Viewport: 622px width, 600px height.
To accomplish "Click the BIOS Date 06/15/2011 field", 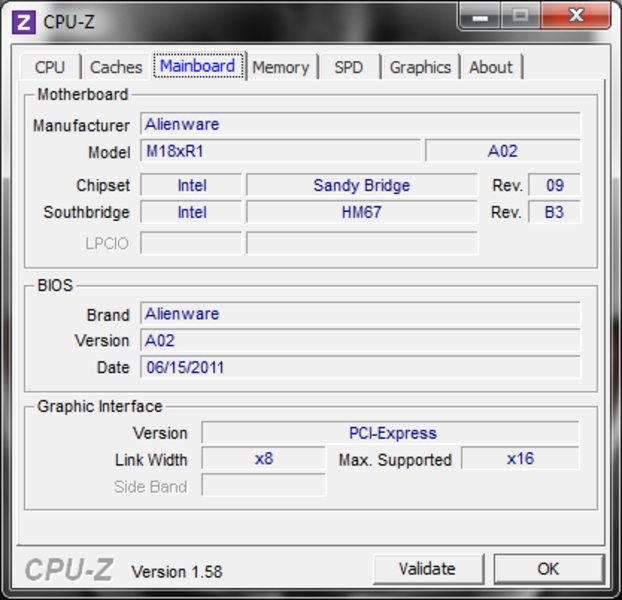I will click(x=360, y=367).
